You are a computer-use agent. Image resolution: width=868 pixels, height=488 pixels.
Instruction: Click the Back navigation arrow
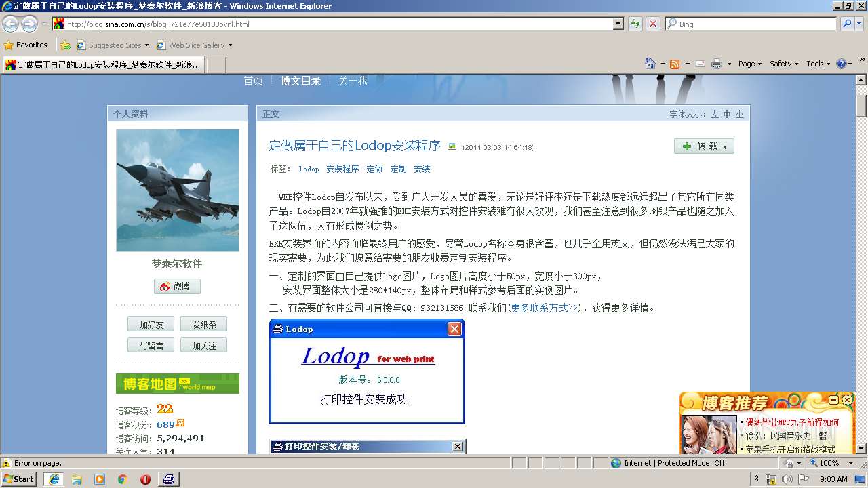click(11, 24)
